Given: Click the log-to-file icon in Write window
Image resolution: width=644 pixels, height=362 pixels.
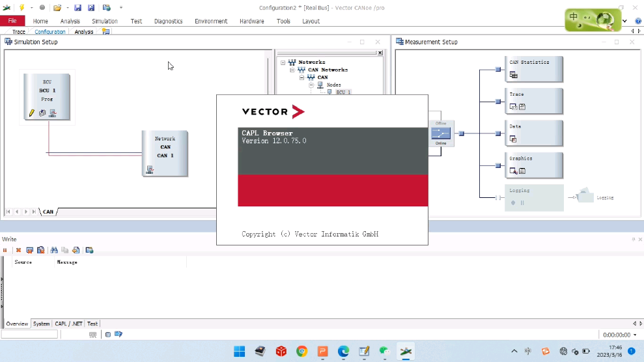Looking at the screenshot, I should click(76, 250).
